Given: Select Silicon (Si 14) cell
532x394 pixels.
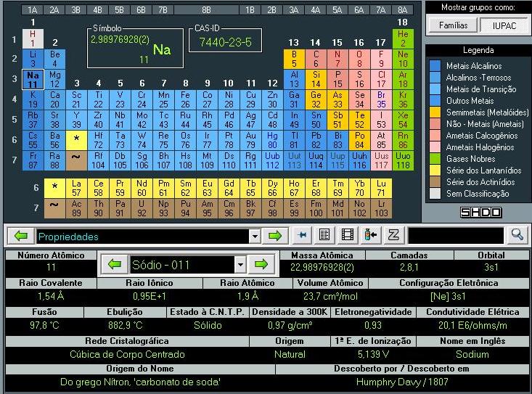Looking at the screenshot, I should 316,79.
